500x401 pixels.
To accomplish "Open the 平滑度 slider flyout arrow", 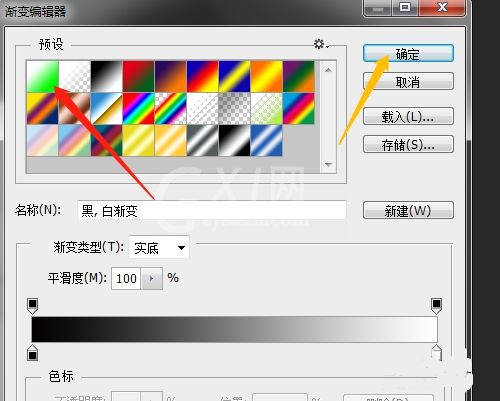I will (x=152, y=278).
